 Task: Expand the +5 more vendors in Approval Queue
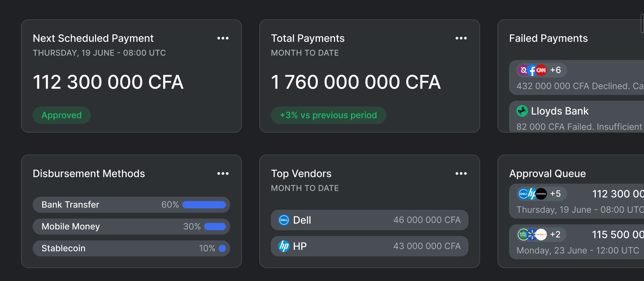pyautogui.click(x=555, y=194)
